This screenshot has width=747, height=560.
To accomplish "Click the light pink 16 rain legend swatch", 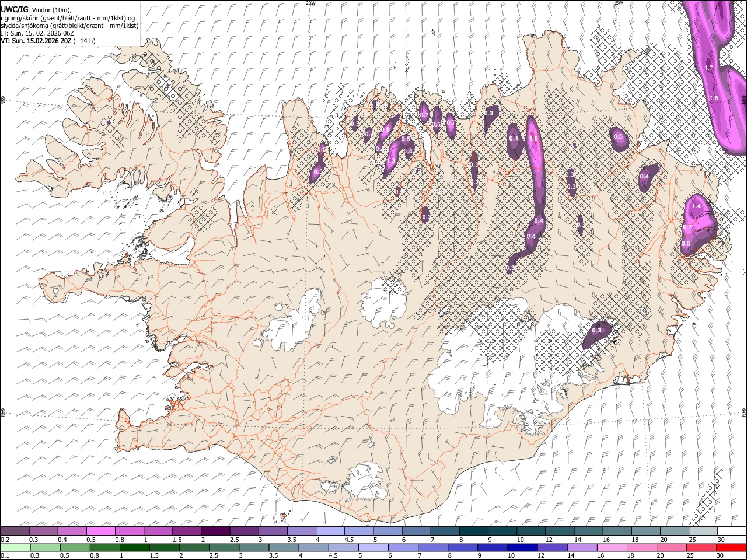I will pyautogui.click(x=612, y=547).
